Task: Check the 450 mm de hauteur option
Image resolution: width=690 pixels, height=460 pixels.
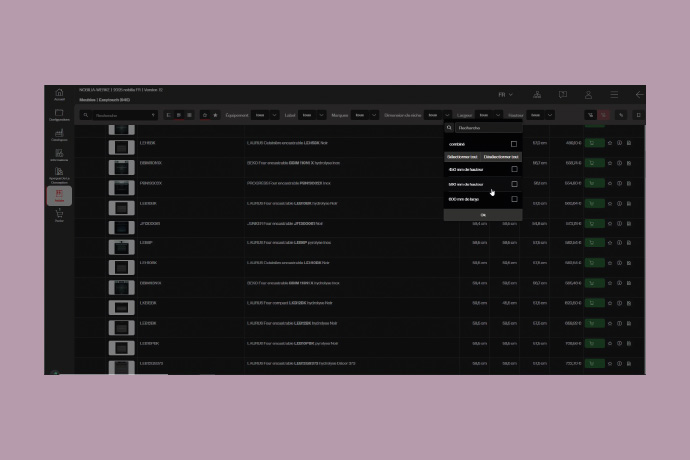Action: (514, 169)
